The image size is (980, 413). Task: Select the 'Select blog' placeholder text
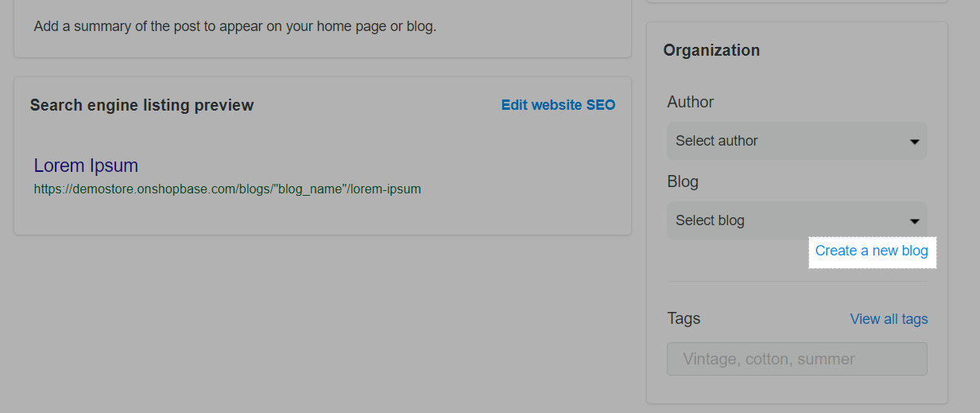click(x=710, y=220)
